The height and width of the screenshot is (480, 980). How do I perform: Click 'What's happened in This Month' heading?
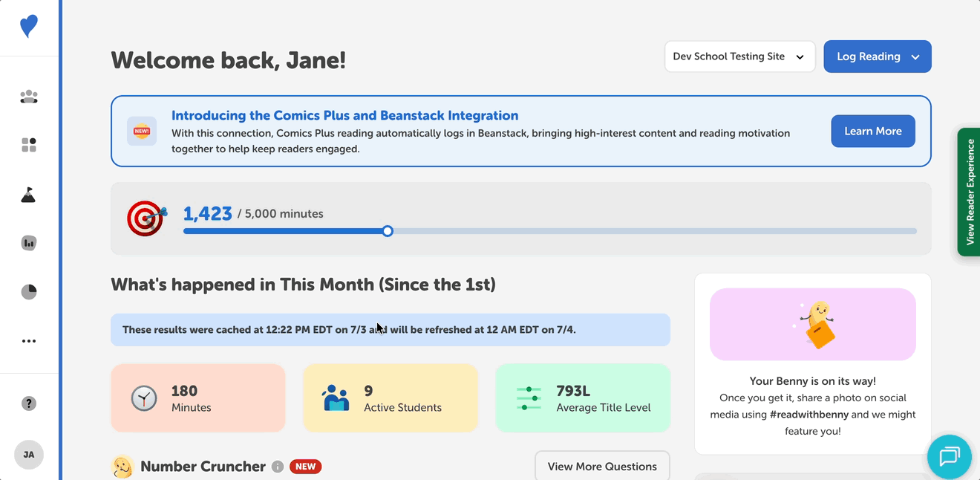click(x=304, y=285)
